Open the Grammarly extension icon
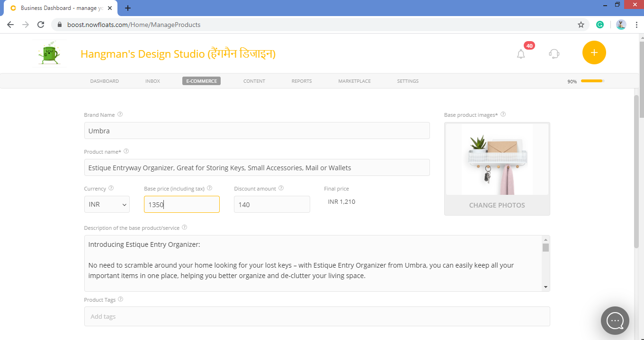The width and height of the screenshot is (644, 340). [600, 25]
